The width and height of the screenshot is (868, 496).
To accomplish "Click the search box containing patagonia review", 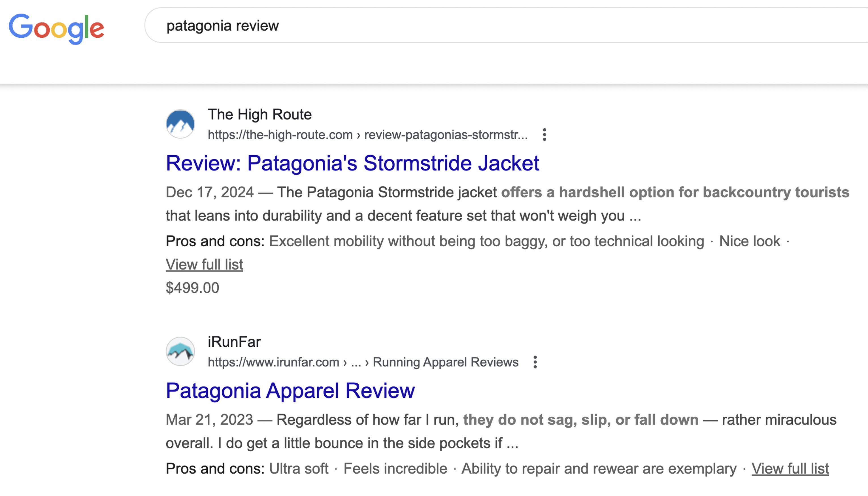I will tap(506, 26).
